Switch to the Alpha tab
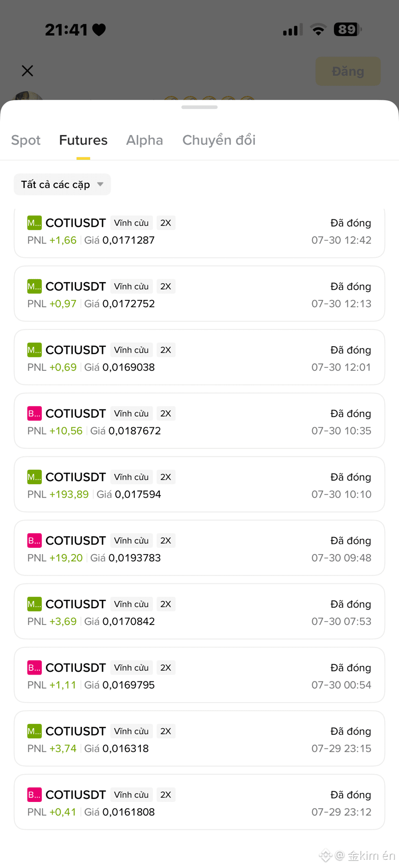 point(145,140)
